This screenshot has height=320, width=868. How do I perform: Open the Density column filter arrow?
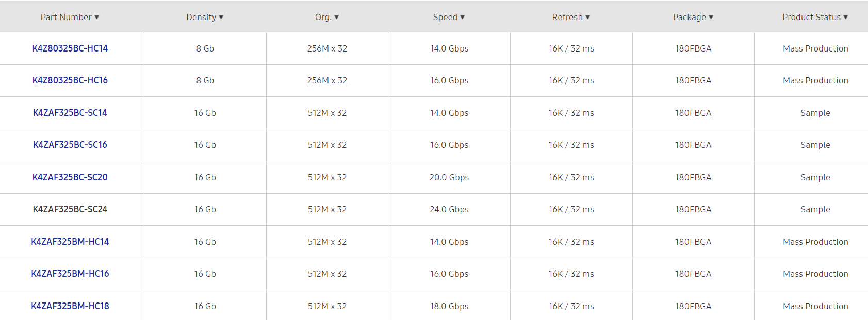pyautogui.click(x=221, y=17)
